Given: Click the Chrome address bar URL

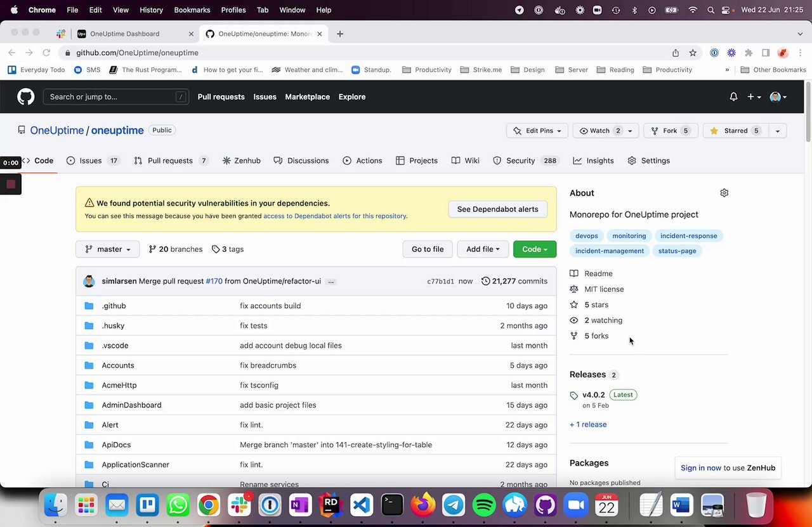Looking at the screenshot, I should pyautogui.click(x=137, y=53).
